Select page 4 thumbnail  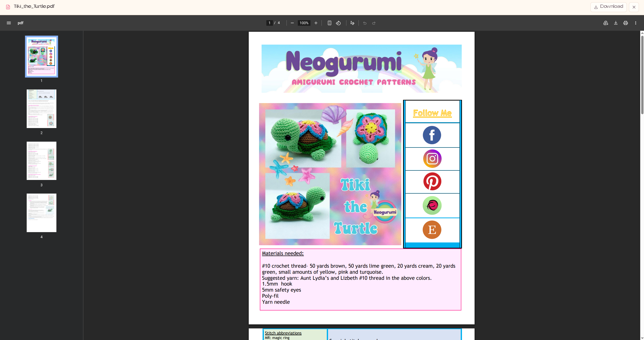point(42,213)
